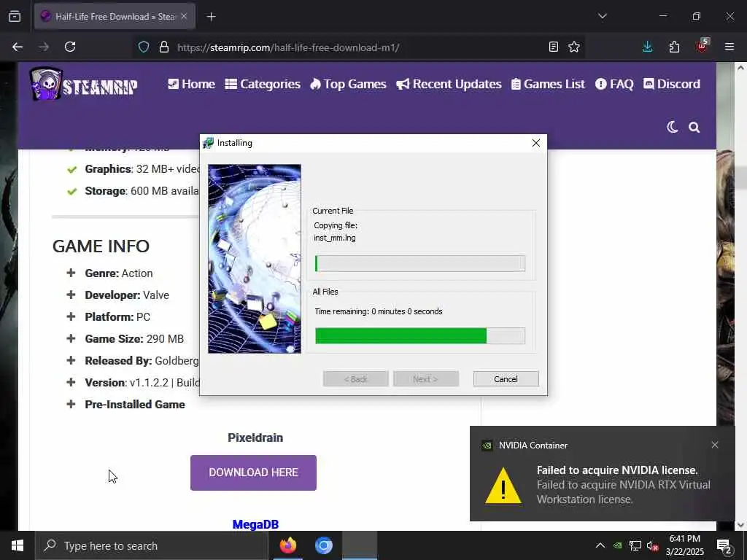The width and height of the screenshot is (747, 560).
Task: Open the blue circular taskbar app
Action: coord(323,545)
